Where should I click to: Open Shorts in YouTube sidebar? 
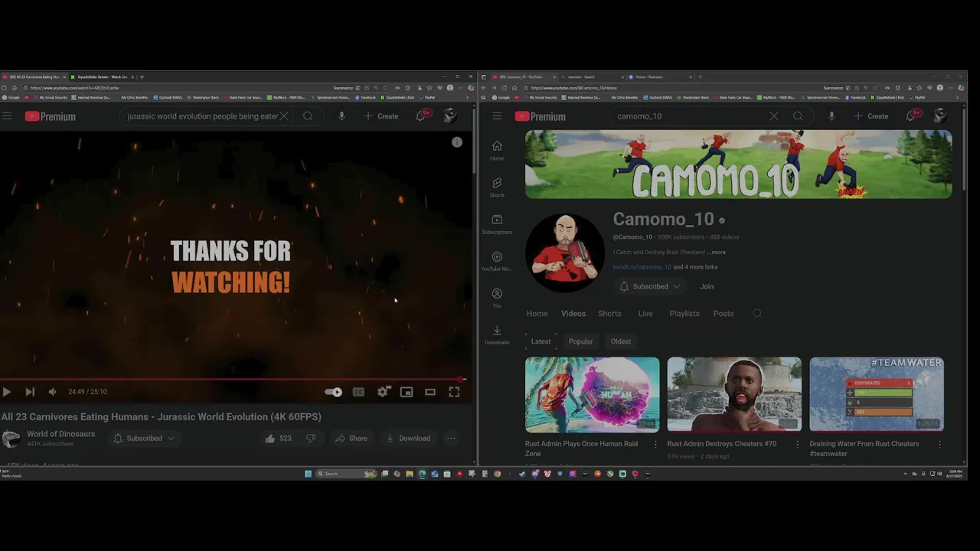tap(497, 187)
